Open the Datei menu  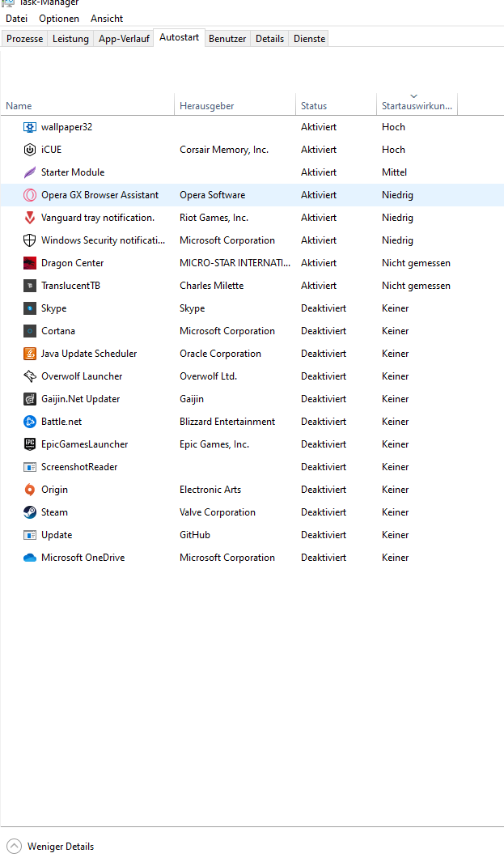click(16, 19)
